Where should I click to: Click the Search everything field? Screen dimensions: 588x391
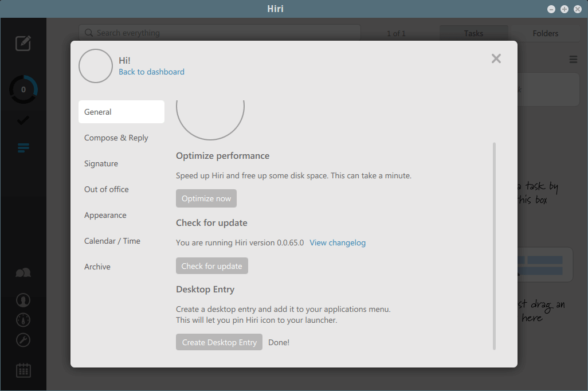pos(219,33)
